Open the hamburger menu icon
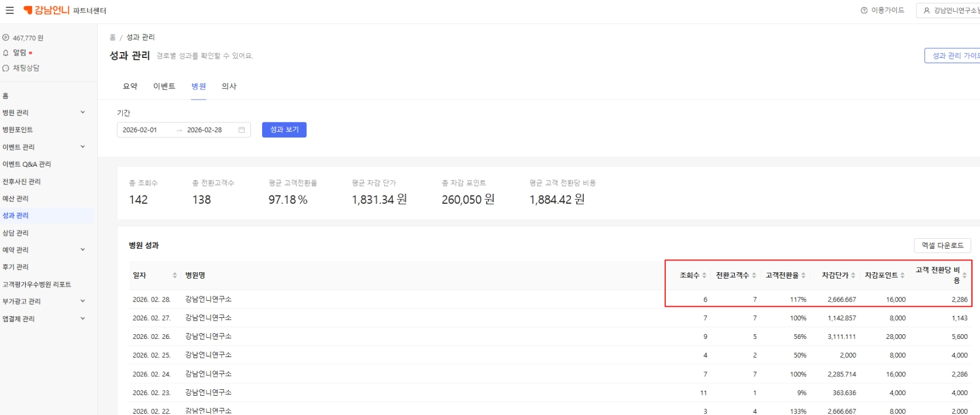This screenshot has width=980, height=415. 10,11
